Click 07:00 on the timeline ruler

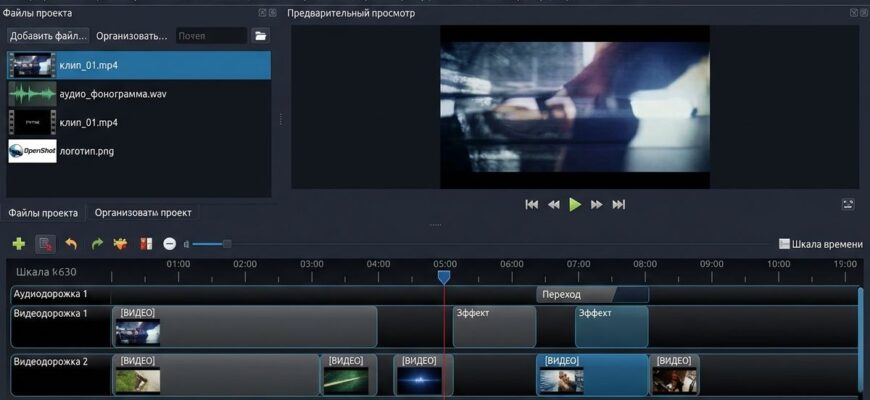tap(578, 264)
